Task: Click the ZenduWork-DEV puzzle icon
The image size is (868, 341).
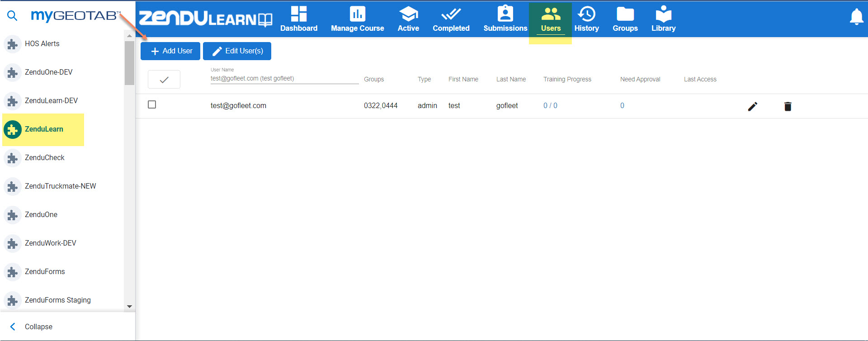Action: pos(13,244)
